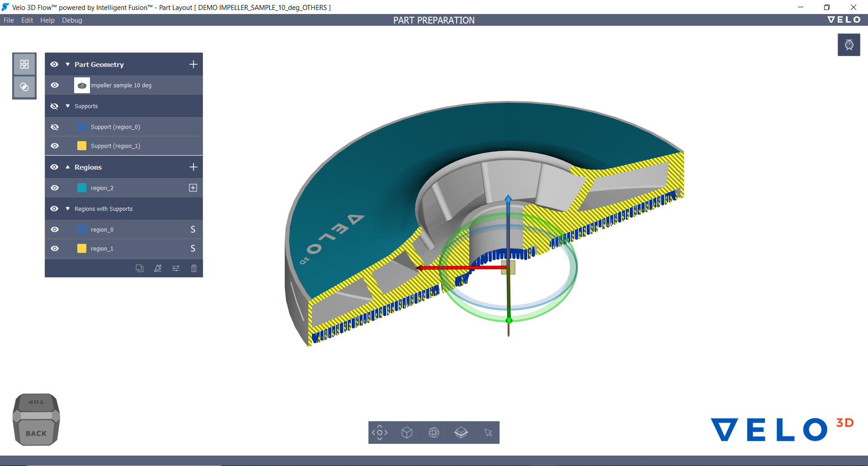Select the cursor selection tool in view toolbar
Image resolution: width=868 pixels, height=466 pixels.
[x=488, y=433]
